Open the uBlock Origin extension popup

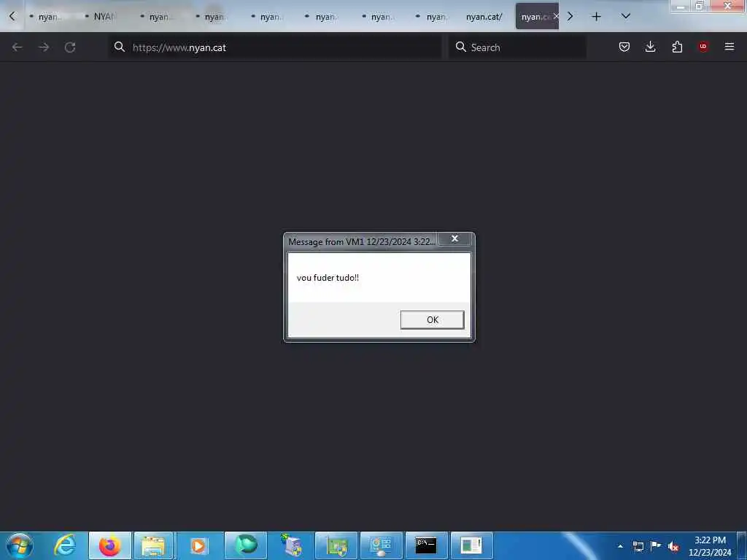coord(703,47)
